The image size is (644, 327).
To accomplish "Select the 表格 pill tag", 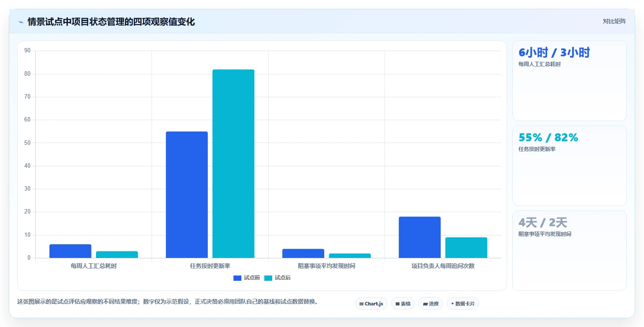I will [403, 304].
